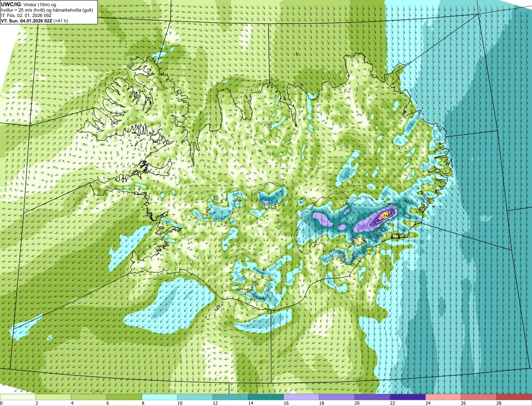Click the 0–2 m/s pale yellow legend swatch
This screenshot has height=406, width=532.
click(18, 397)
